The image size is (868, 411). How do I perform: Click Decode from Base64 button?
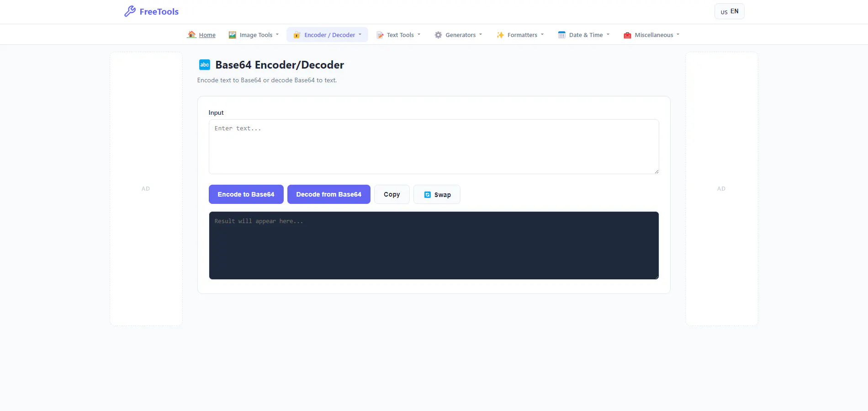(329, 194)
